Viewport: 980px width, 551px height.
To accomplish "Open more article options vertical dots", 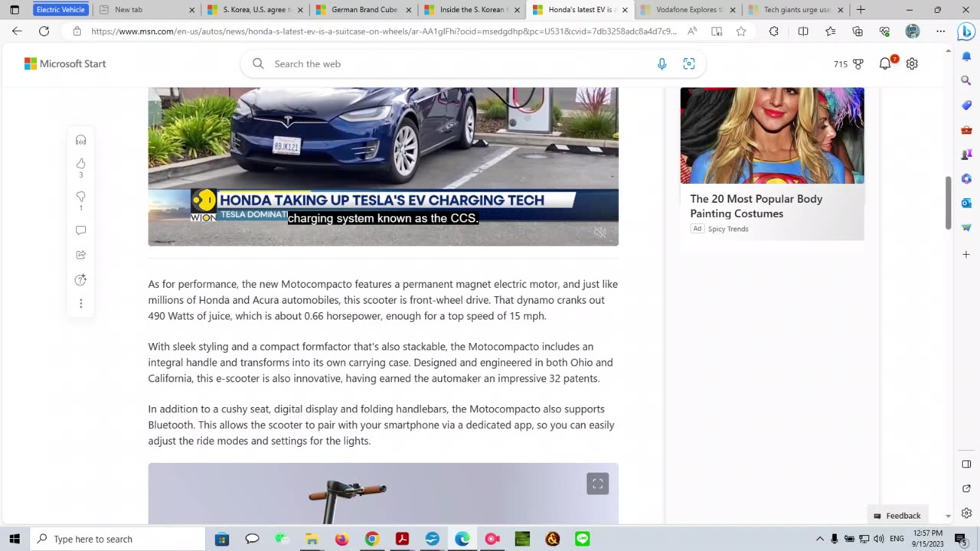I will tap(80, 304).
